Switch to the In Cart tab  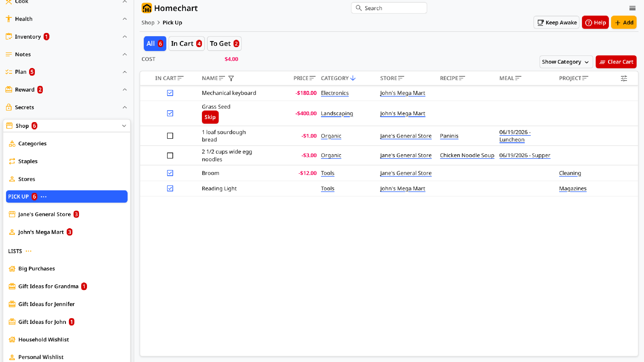[x=186, y=44]
